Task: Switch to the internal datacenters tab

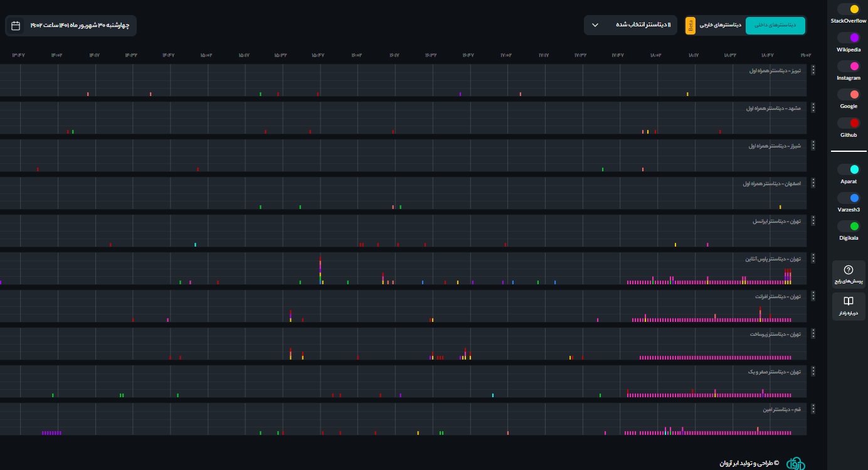Action: tap(775, 25)
